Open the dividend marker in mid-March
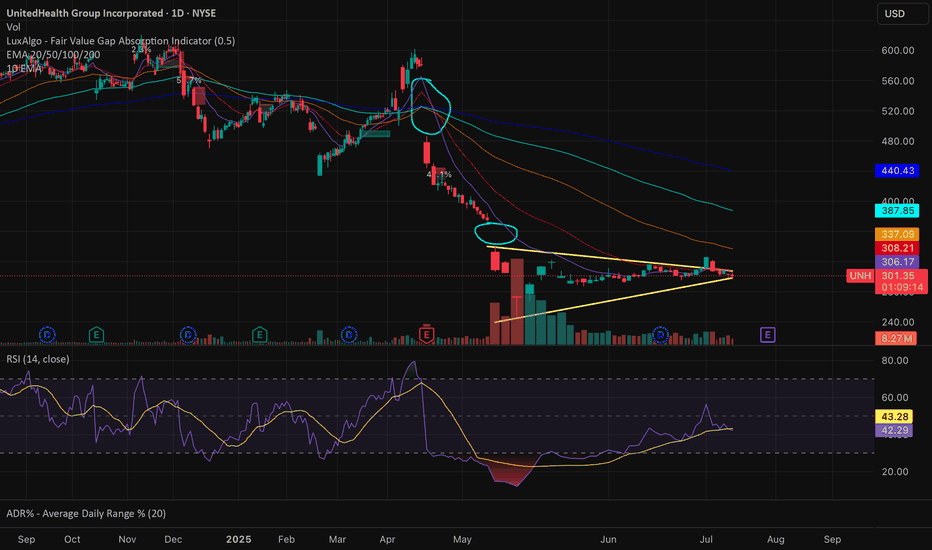The image size is (932, 550). (x=349, y=335)
